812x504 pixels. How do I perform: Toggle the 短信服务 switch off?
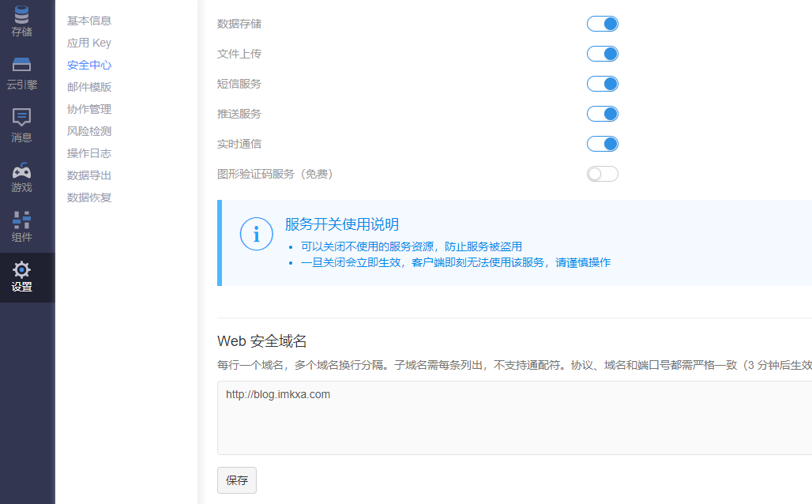(x=602, y=84)
